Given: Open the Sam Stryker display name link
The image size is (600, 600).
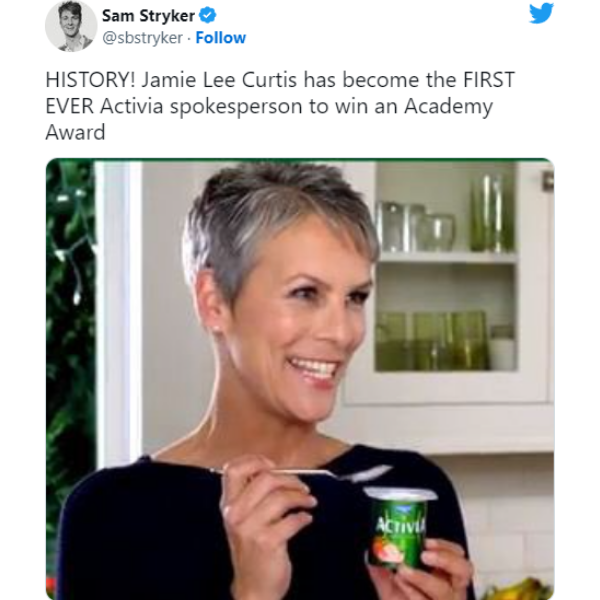Looking at the screenshot, I should tap(148, 16).
